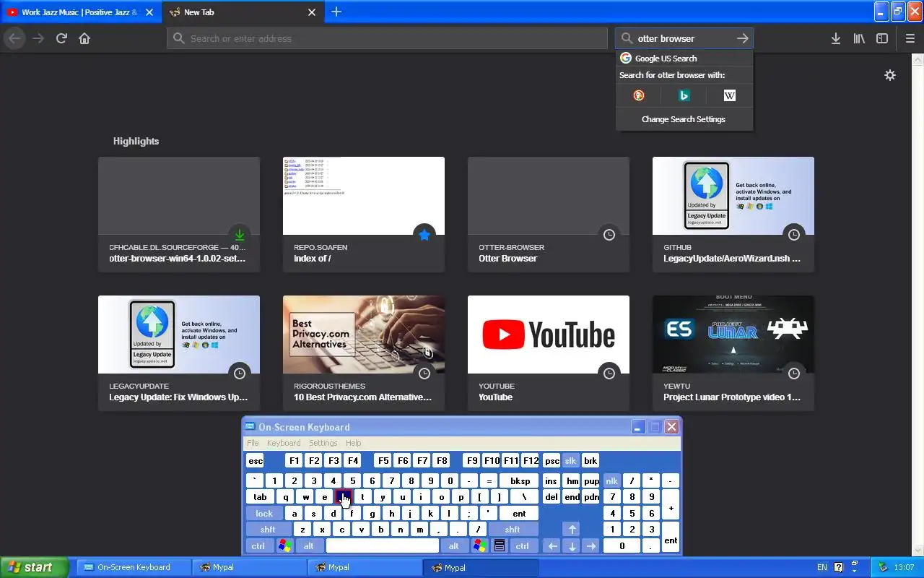Go to the home page icon
Viewport: 924px width, 578px height.
click(x=84, y=38)
